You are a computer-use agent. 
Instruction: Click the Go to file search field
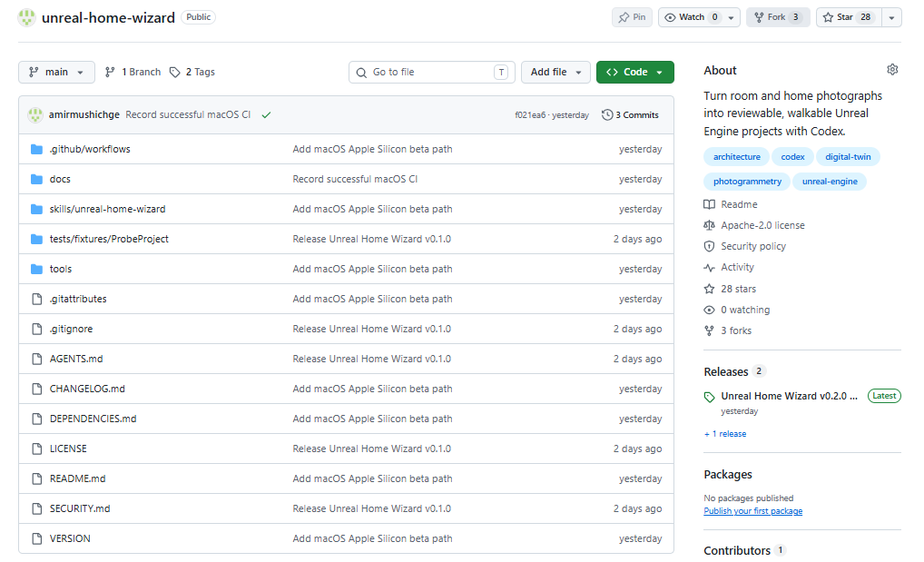point(431,72)
